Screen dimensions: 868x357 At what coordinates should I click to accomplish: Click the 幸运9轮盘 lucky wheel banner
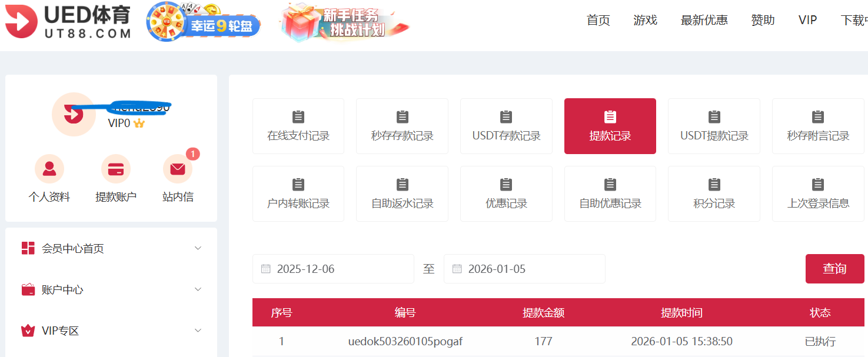[204, 22]
